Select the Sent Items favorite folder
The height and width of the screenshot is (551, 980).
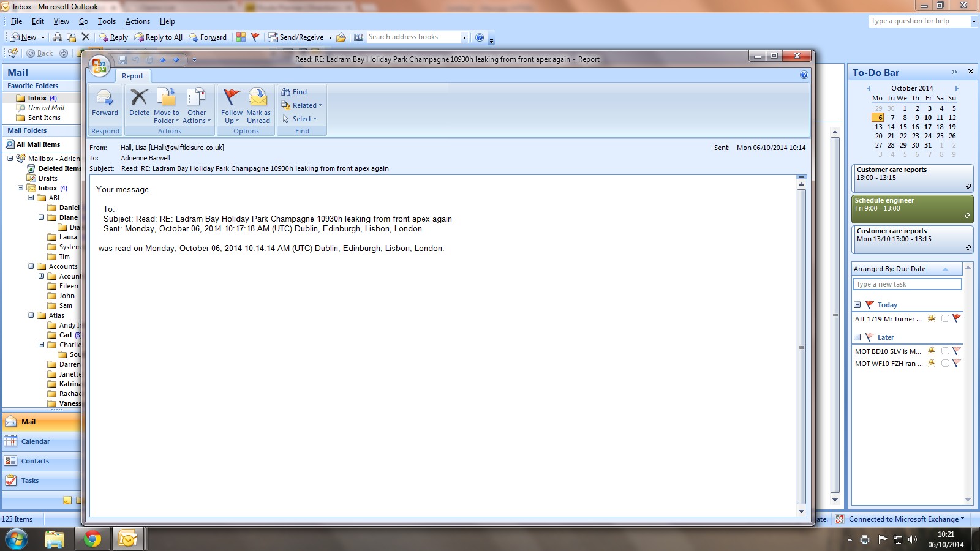tap(44, 118)
